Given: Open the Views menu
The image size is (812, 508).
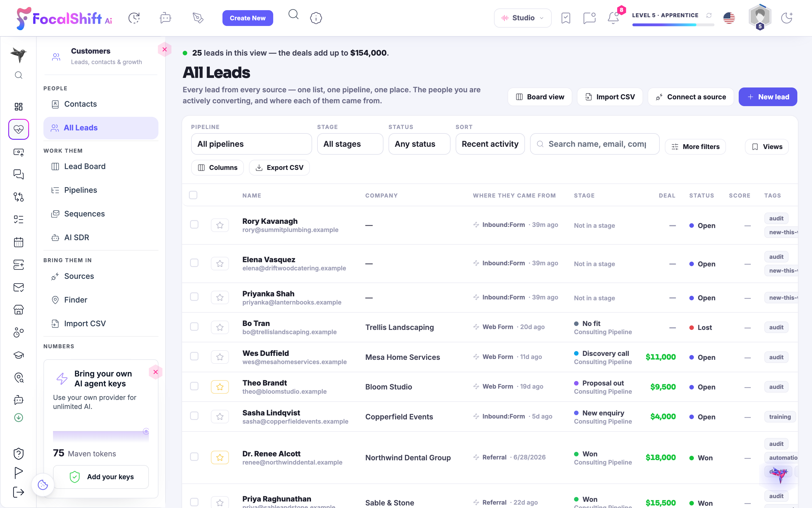Looking at the screenshot, I should [x=767, y=146].
